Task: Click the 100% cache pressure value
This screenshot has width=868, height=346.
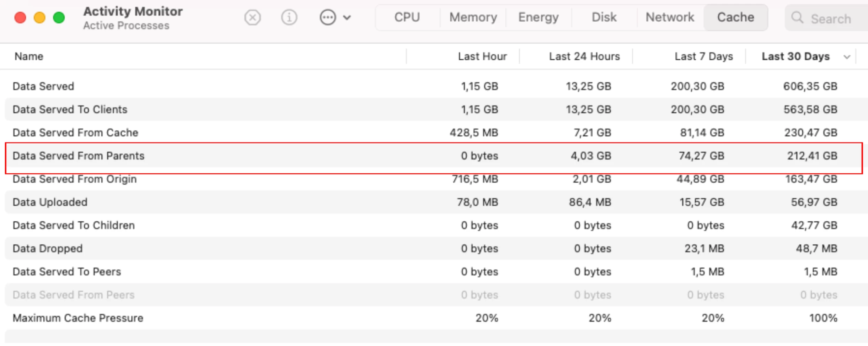Action: (823, 318)
